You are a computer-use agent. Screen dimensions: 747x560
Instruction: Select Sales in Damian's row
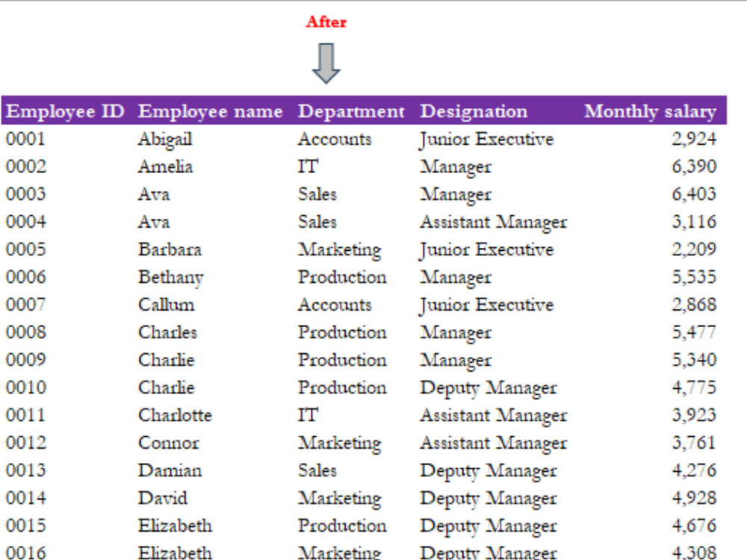pos(317,470)
